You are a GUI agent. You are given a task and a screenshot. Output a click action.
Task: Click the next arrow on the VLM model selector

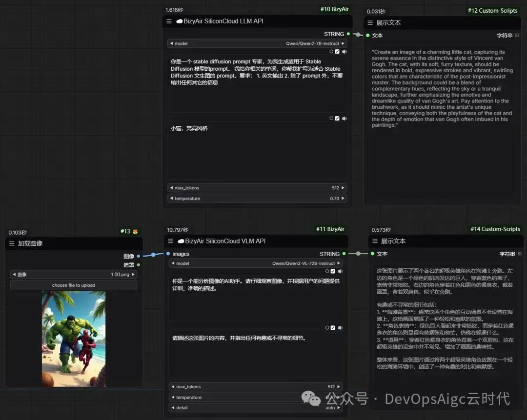pyautogui.click(x=339, y=263)
